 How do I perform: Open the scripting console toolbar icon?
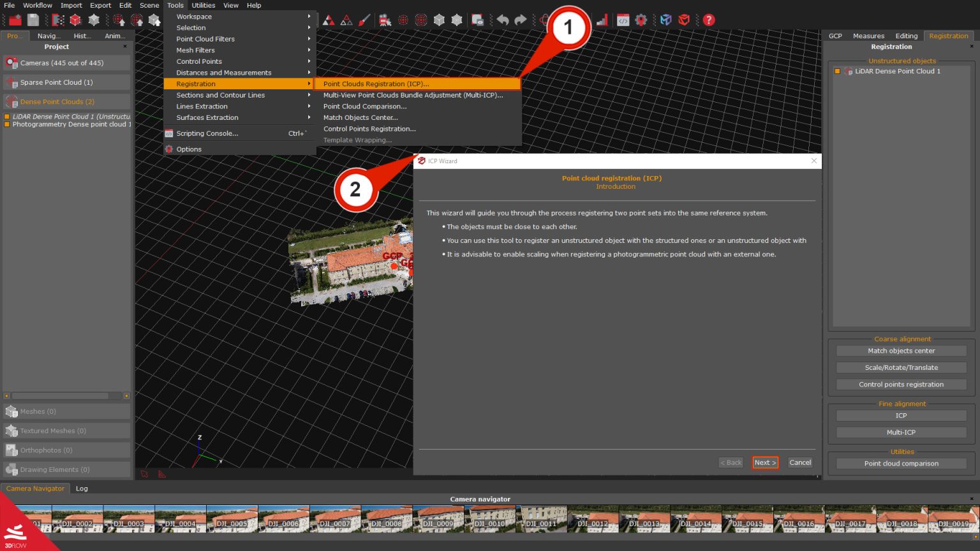[x=624, y=20]
